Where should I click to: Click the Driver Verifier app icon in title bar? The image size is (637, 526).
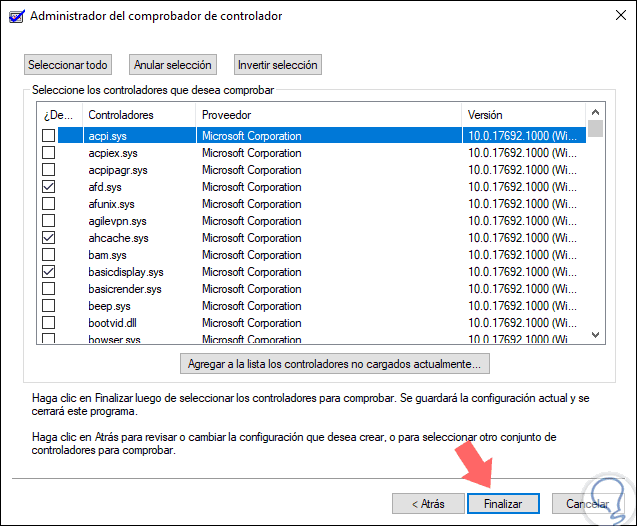click(17, 16)
